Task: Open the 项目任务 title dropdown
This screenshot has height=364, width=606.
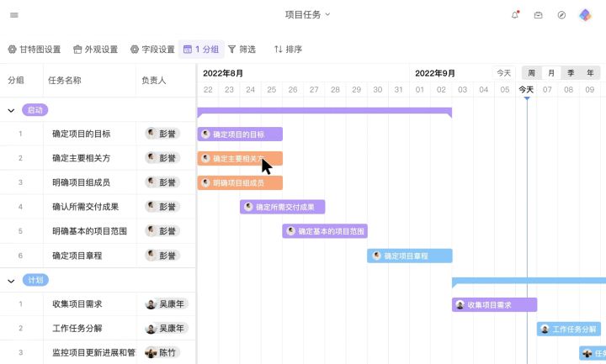Action: click(x=307, y=14)
